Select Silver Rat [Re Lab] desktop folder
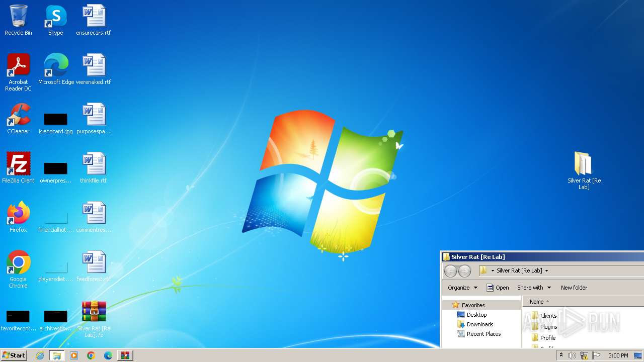Viewport: 644px width, 362px height. [x=584, y=170]
